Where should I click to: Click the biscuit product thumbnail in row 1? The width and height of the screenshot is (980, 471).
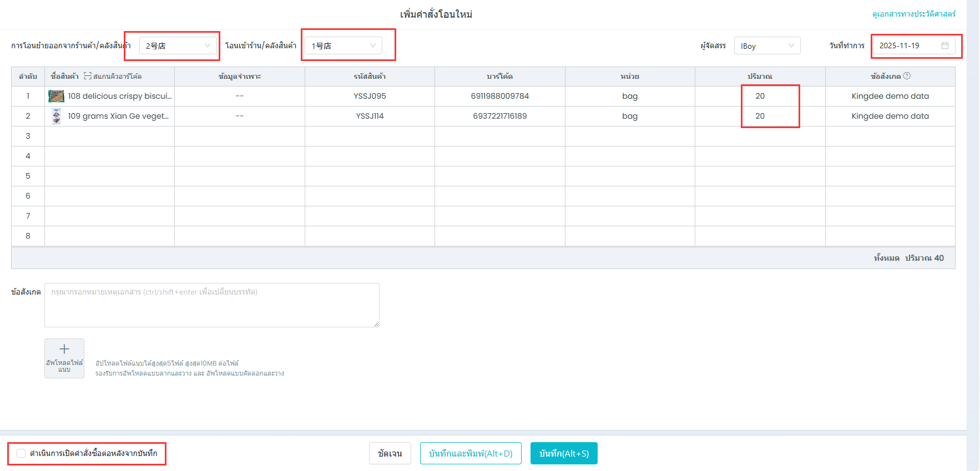click(56, 96)
